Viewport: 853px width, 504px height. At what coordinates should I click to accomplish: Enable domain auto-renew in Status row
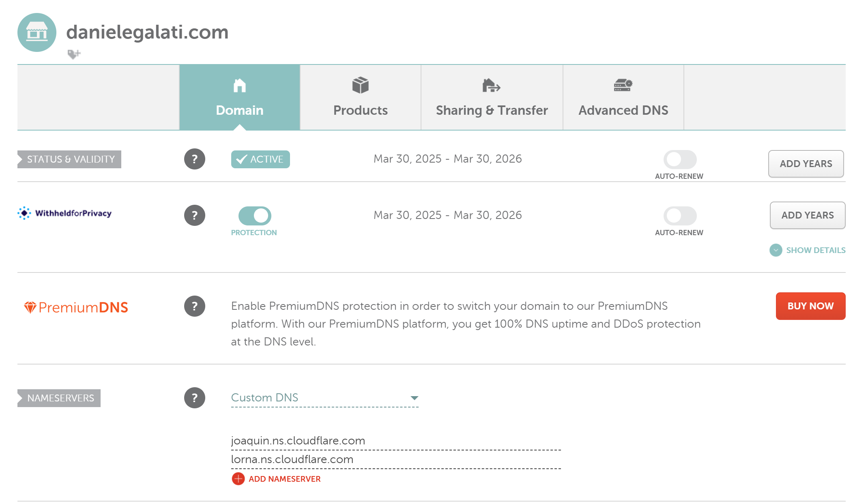click(680, 159)
